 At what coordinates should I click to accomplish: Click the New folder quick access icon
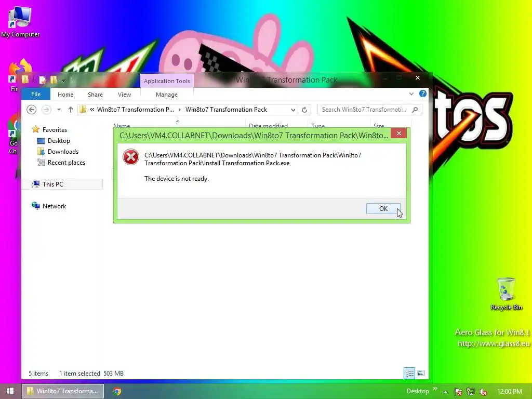click(54, 79)
